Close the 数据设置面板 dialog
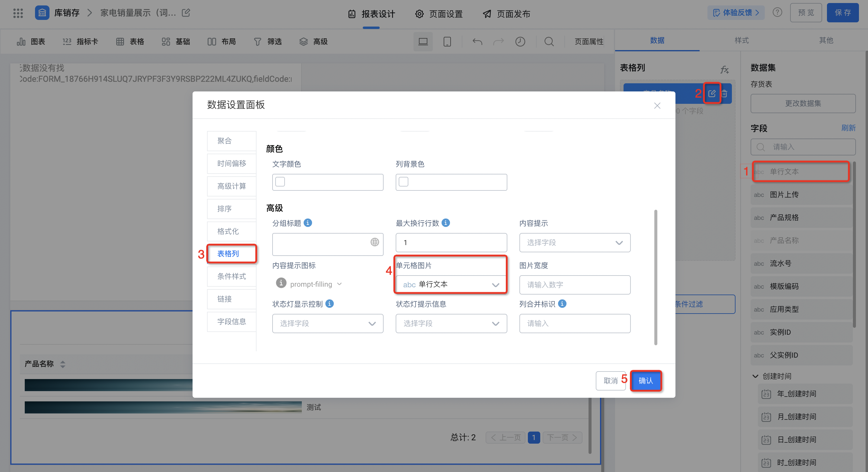The height and width of the screenshot is (472, 868). [657, 105]
